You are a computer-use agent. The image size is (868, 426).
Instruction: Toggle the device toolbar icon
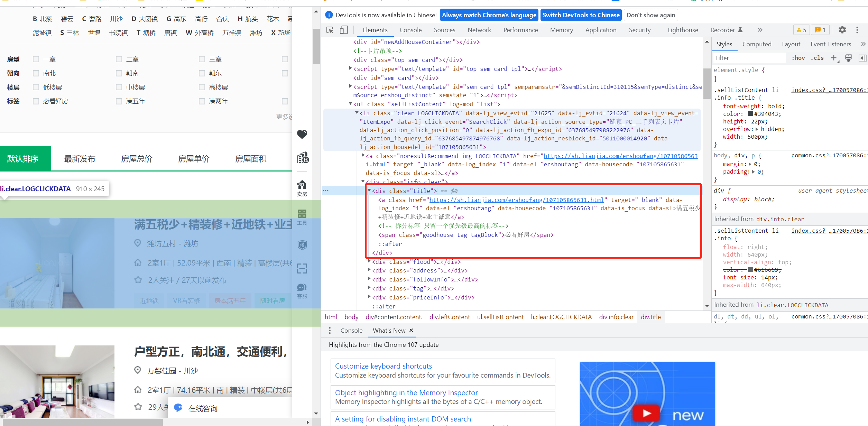343,30
